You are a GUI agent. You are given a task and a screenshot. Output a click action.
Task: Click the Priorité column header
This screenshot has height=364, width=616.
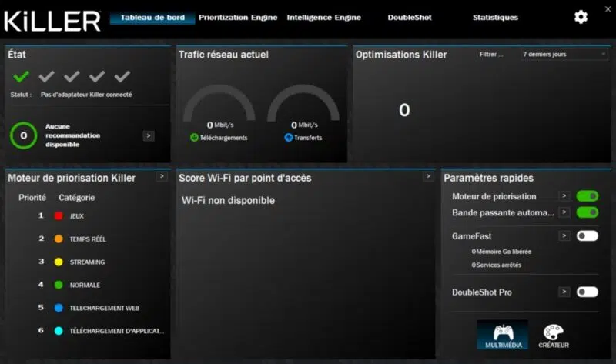(32, 198)
